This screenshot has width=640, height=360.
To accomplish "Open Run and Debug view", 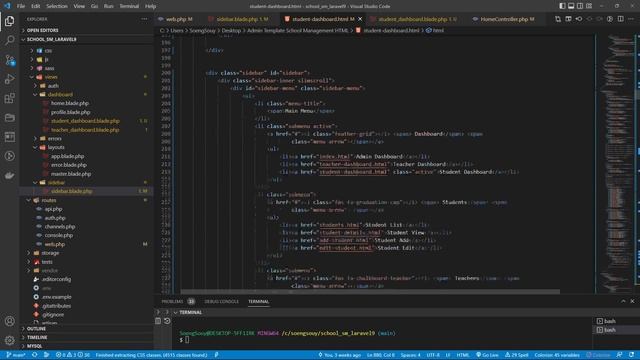I will [9, 79].
